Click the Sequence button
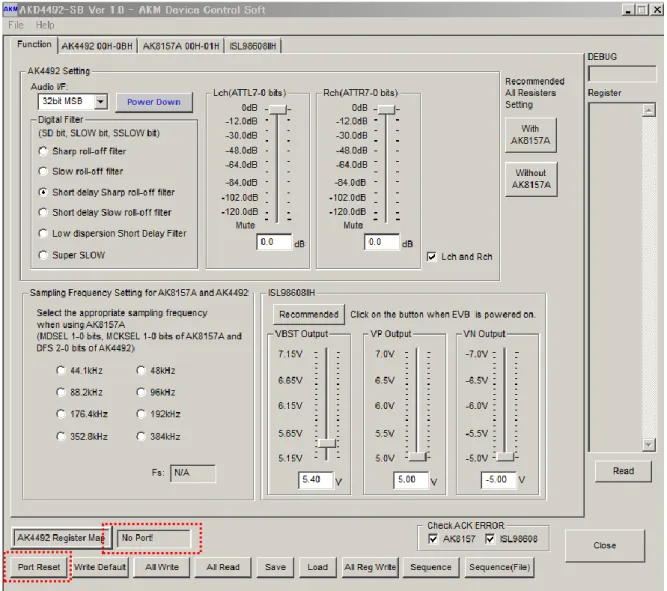This screenshot has width=667, height=591. pos(430,567)
